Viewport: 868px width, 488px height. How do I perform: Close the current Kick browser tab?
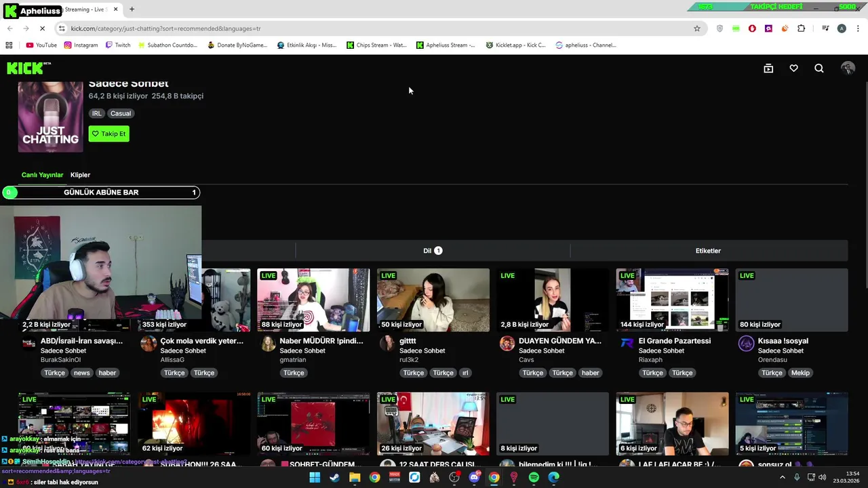pyautogui.click(x=116, y=9)
